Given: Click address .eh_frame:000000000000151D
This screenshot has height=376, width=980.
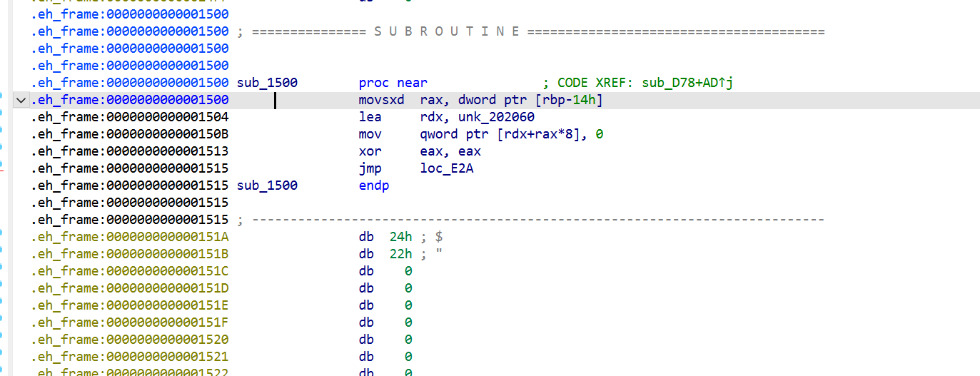Looking at the screenshot, I should coord(130,288).
